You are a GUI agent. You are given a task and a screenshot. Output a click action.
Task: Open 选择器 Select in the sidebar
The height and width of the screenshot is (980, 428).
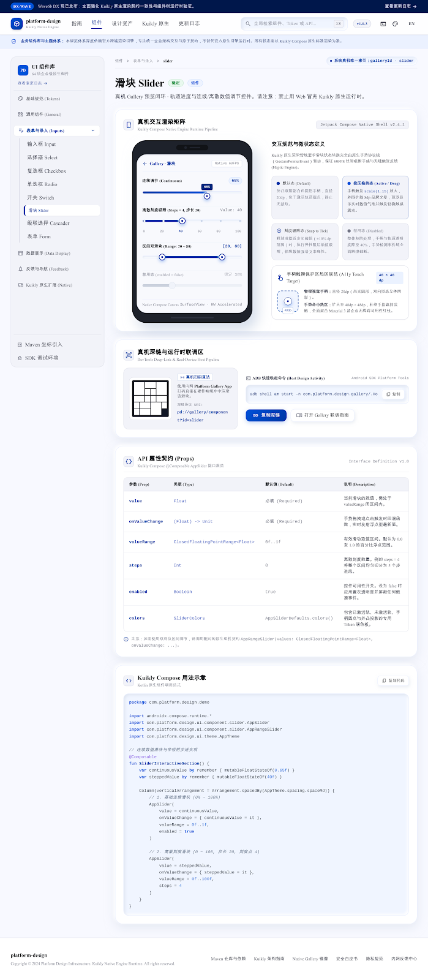click(x=62, y=157)
